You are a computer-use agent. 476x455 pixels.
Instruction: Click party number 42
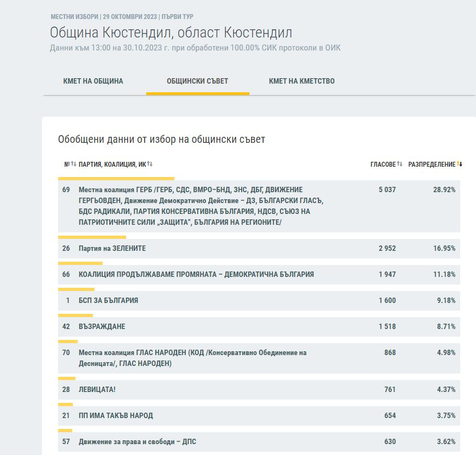(x=66, y=327)
